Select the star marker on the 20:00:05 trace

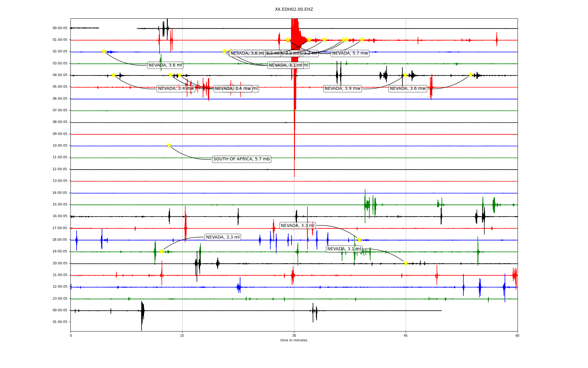406,263
